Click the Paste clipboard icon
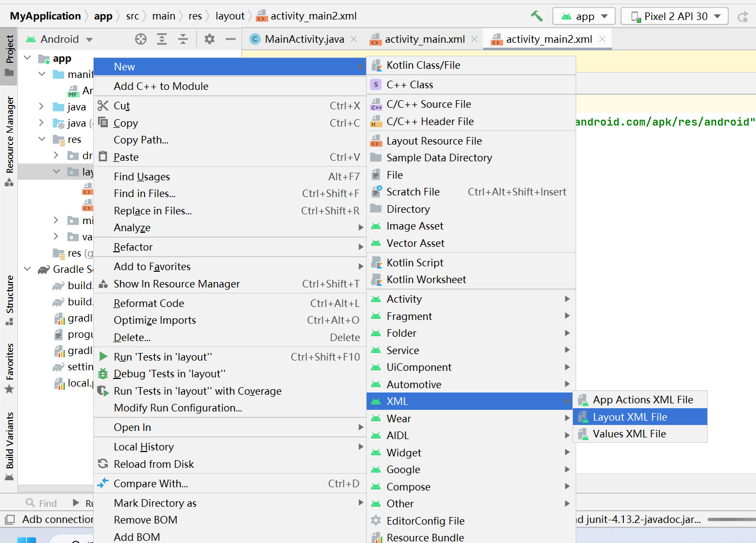 103,157
